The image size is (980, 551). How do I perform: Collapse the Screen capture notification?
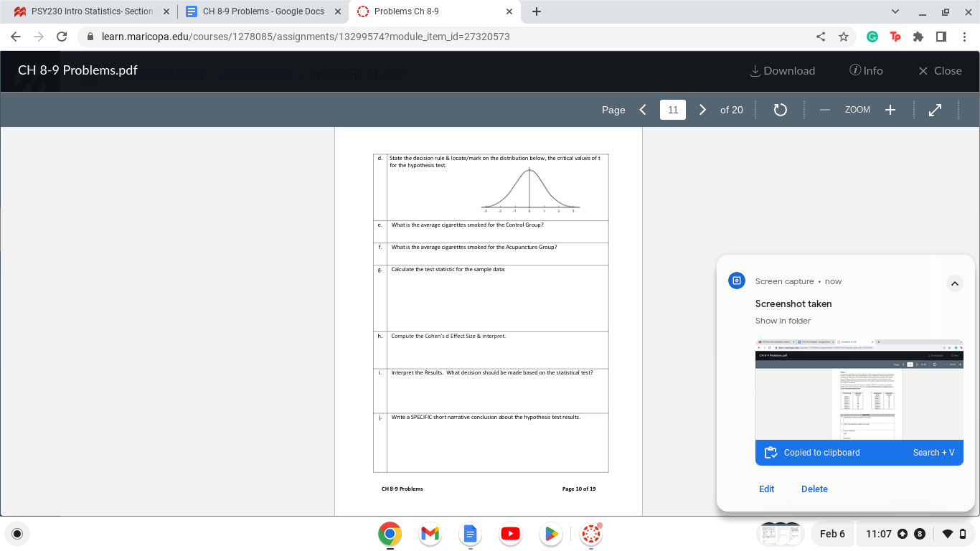pos(955,283)
